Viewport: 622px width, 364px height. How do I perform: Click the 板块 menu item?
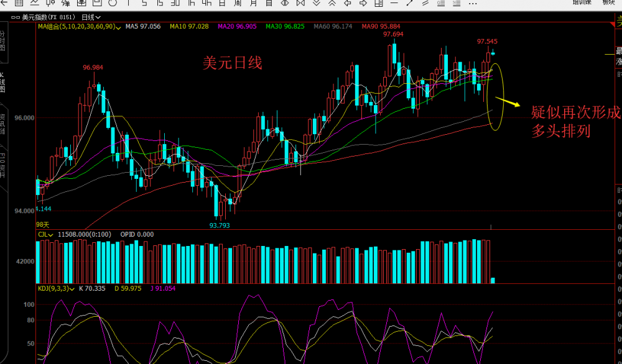pos(608,2)
